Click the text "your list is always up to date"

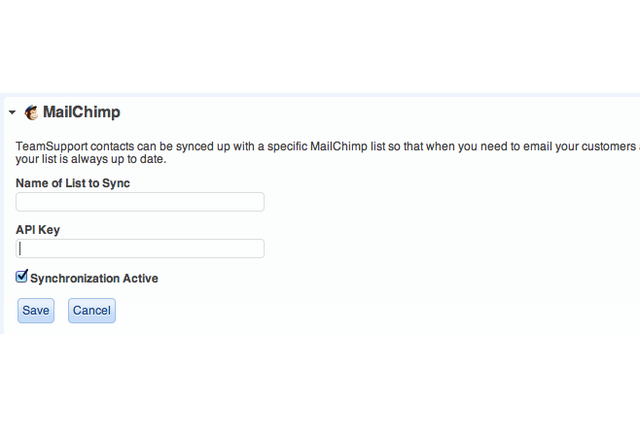pos(91,159)
